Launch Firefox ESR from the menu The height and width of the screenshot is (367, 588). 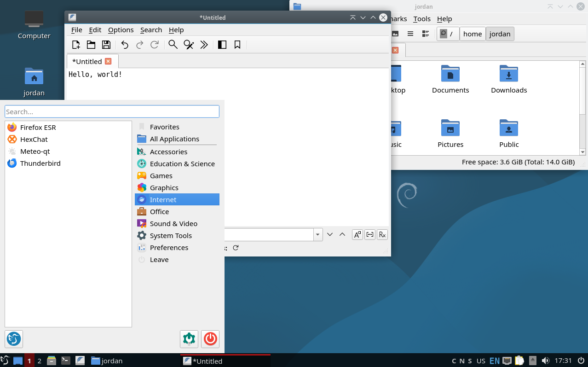point(69,127)
